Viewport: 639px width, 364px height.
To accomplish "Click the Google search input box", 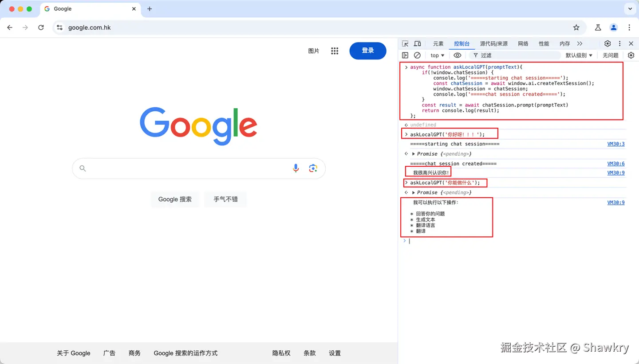I will click(x=199, y=168).
